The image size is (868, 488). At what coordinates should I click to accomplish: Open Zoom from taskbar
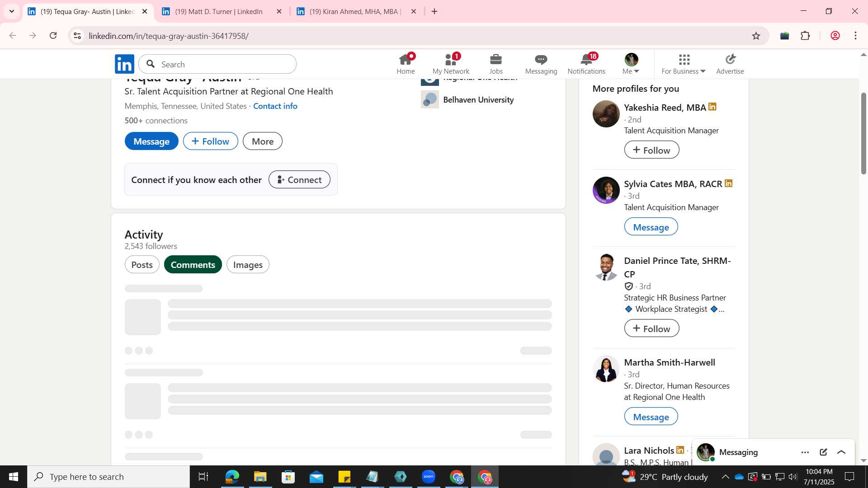click(x=429, y=477)
